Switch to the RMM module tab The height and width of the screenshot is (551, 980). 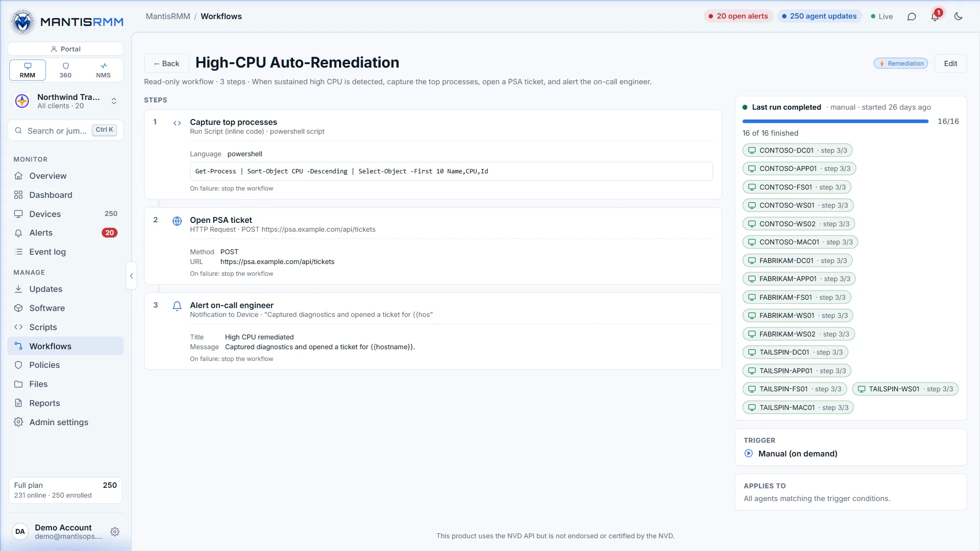pyautogui.click(x=27, y=70)
